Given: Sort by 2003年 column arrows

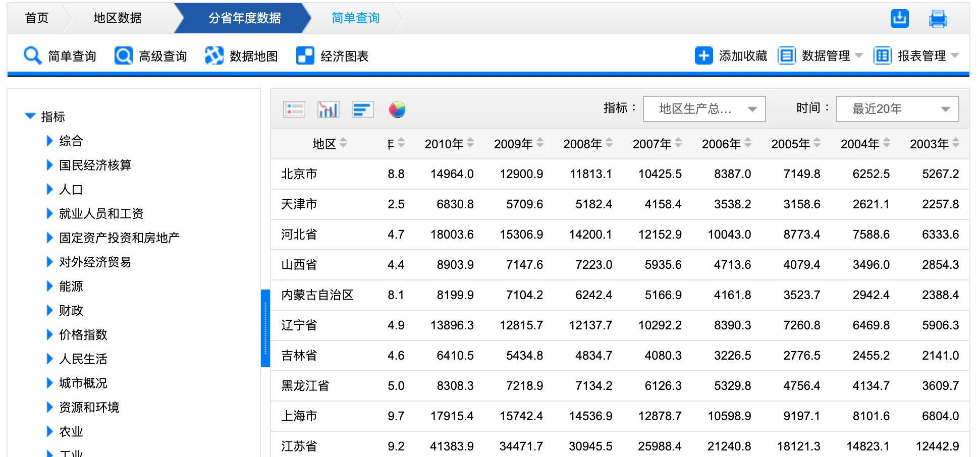Looking at the screenshot, I should point(956,143).
